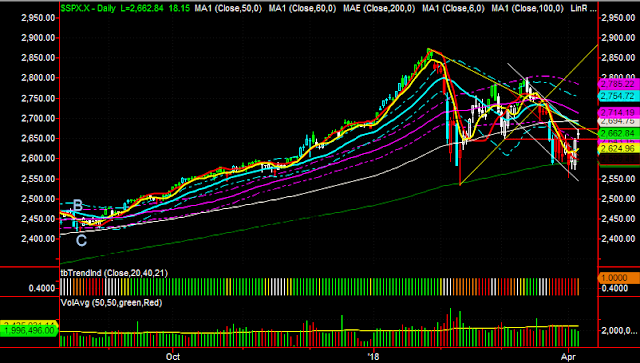Click the Oct label on the date axis
Image resolution: width=640 pixels, height=363 pixels.
click(x=173, y=356)
